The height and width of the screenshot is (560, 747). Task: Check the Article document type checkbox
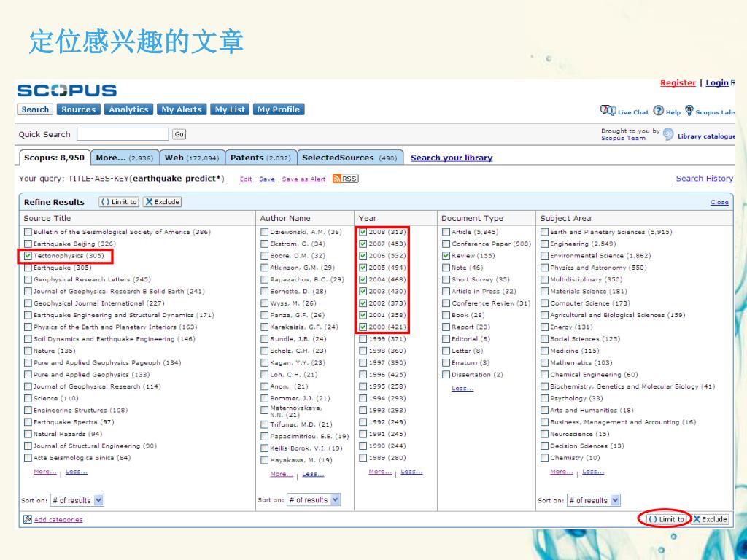[x=446, y=232]
